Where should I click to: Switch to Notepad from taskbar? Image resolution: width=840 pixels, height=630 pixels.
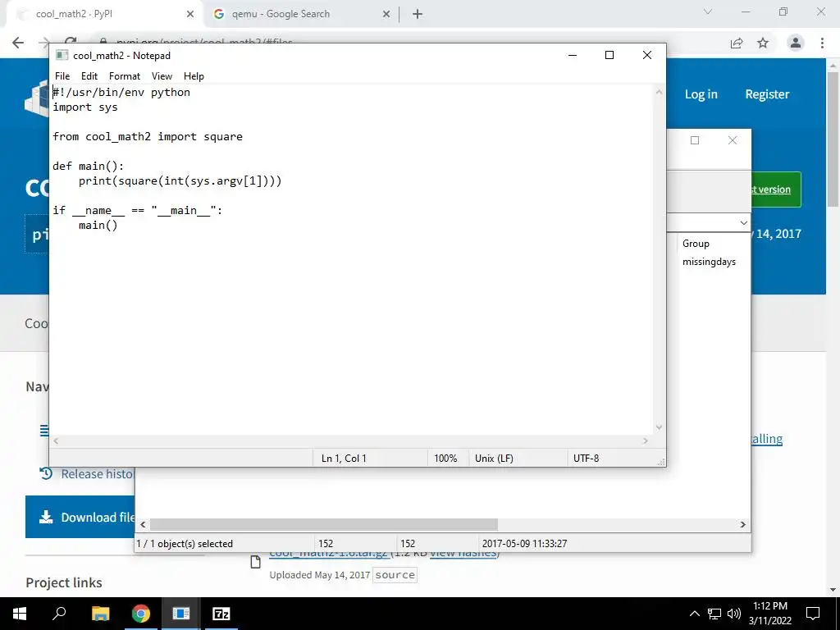[181, 614]
